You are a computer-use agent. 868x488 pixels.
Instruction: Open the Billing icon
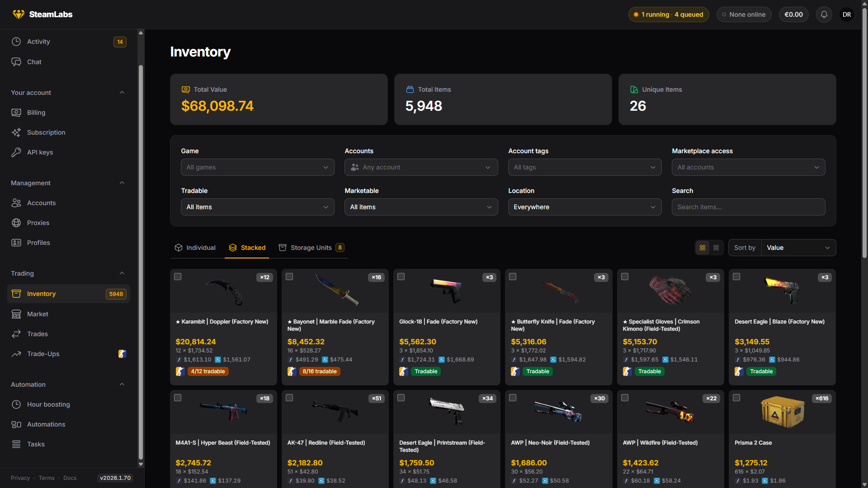pyautogui.click(x=16, y=113)
